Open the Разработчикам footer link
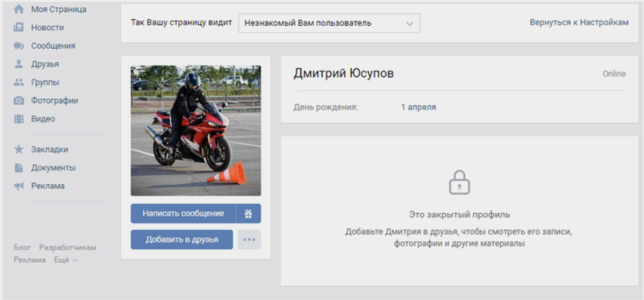Image resolution: width=644 pixels, height=300 pixels. point(68,248)
